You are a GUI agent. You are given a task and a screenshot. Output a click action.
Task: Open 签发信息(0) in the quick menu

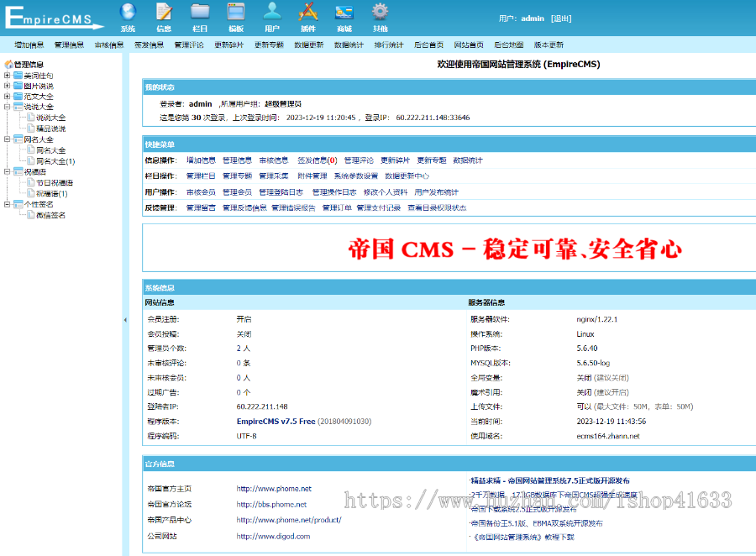[318, 160]
